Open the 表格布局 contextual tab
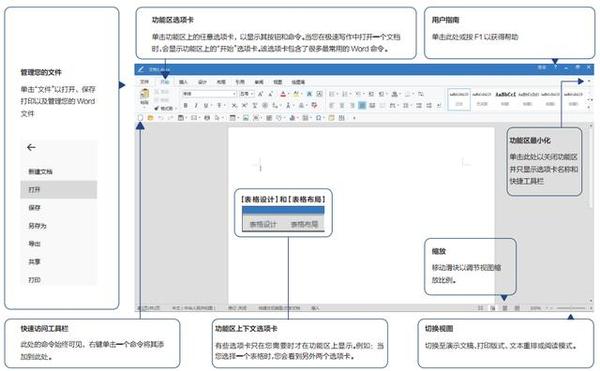The width and height of the screenshot is (600, 371). pyautogui.click(x=304, y=224)
